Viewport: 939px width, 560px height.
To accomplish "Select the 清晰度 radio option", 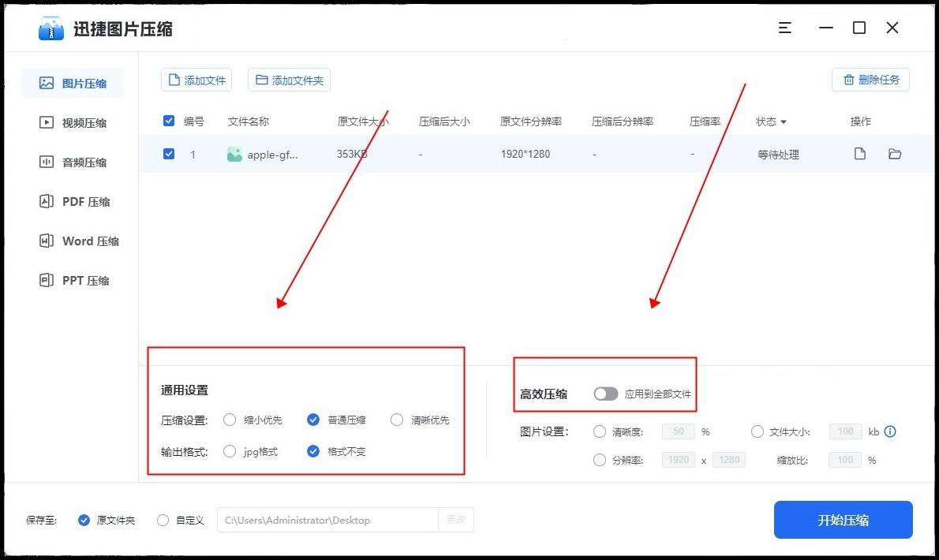I will tap(600, 431).
